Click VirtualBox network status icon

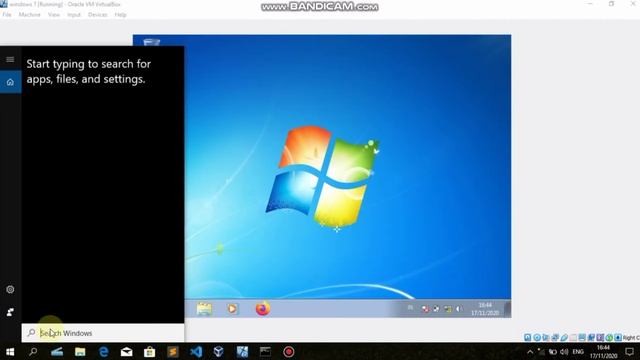point(555,337)
